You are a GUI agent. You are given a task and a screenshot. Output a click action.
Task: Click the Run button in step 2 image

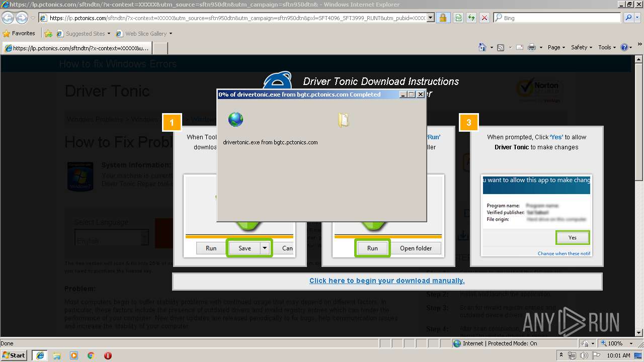(x=372, y=248)
